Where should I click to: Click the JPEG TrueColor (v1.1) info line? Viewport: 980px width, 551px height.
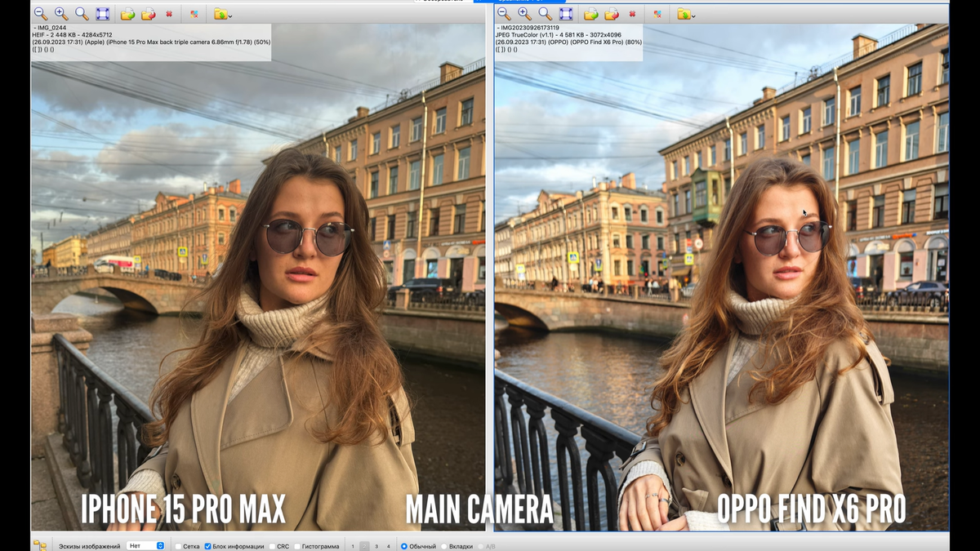pyautogui.click(x=559, y=34)
